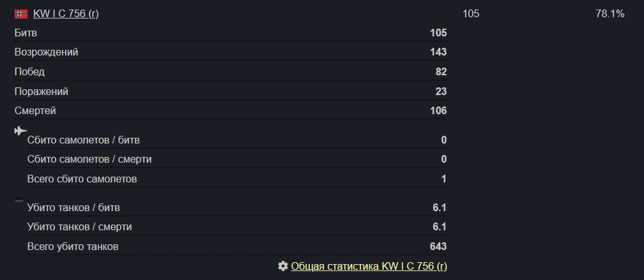The height and width of the screenshot is (280, 644).
Task: Click the Смертей value 106
Action: pyautogui.click(x=438, y=111)
